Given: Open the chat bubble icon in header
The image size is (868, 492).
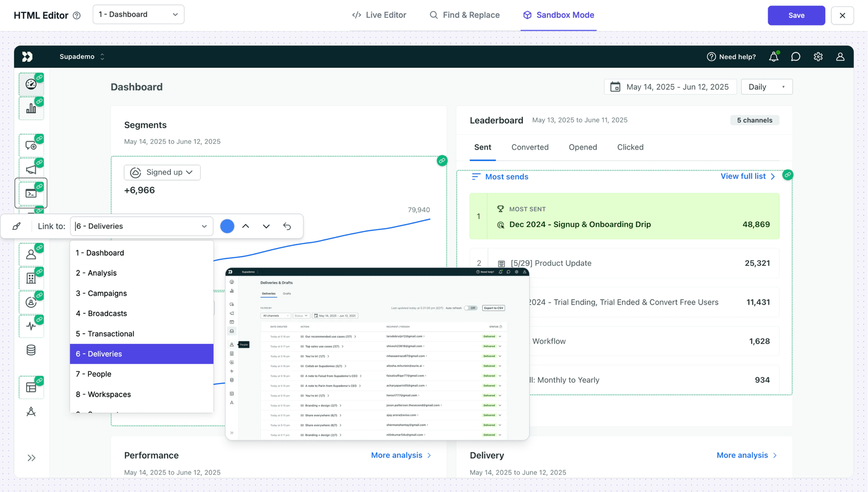Looking at the screenshot, I should [795, 57].
